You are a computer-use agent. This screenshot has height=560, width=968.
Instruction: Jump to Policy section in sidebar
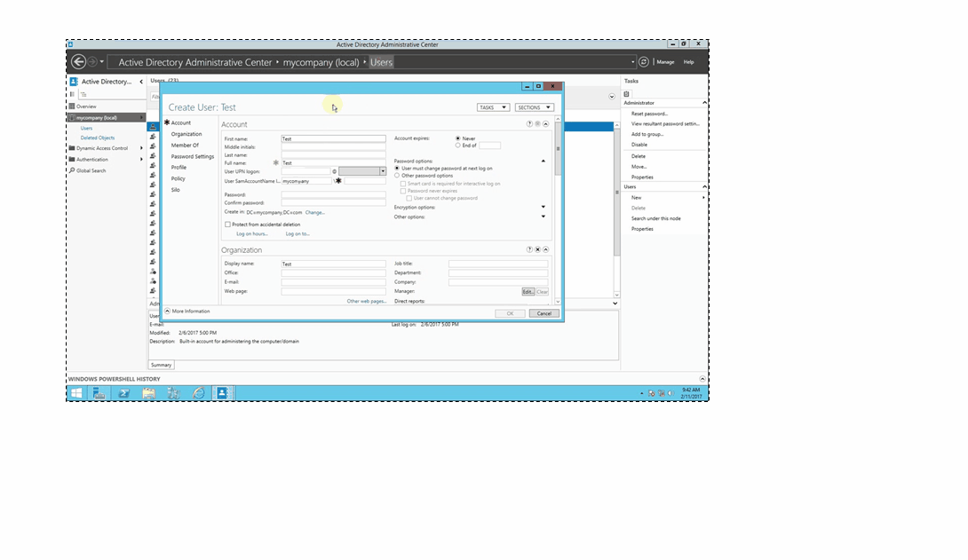178,178
